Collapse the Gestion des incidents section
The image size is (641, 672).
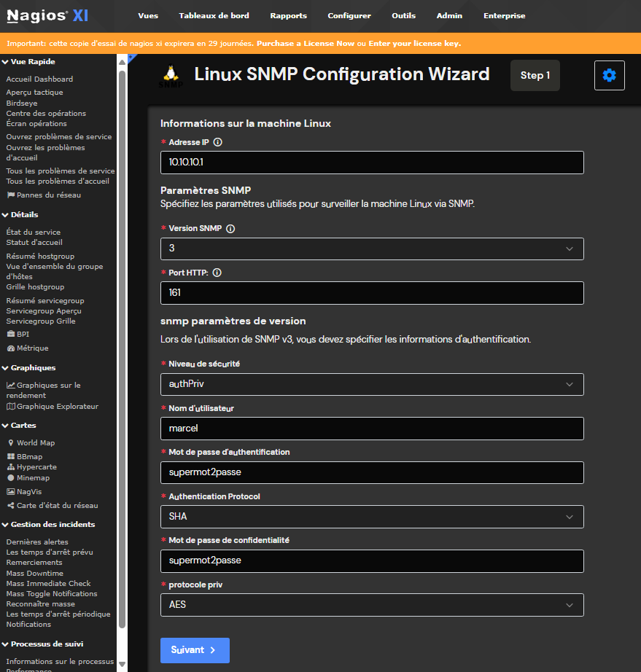point(53,524)
